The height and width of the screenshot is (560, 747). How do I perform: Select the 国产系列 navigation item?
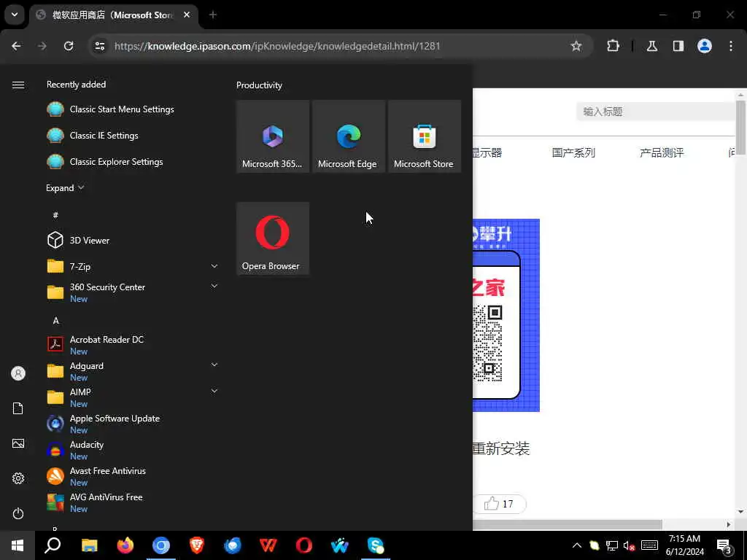(x=573, y=152)
